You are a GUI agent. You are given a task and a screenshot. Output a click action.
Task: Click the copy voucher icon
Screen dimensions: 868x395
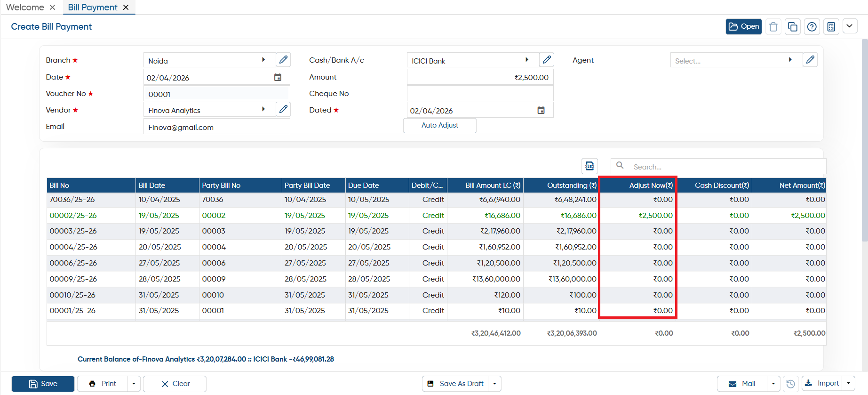[792, 27]
